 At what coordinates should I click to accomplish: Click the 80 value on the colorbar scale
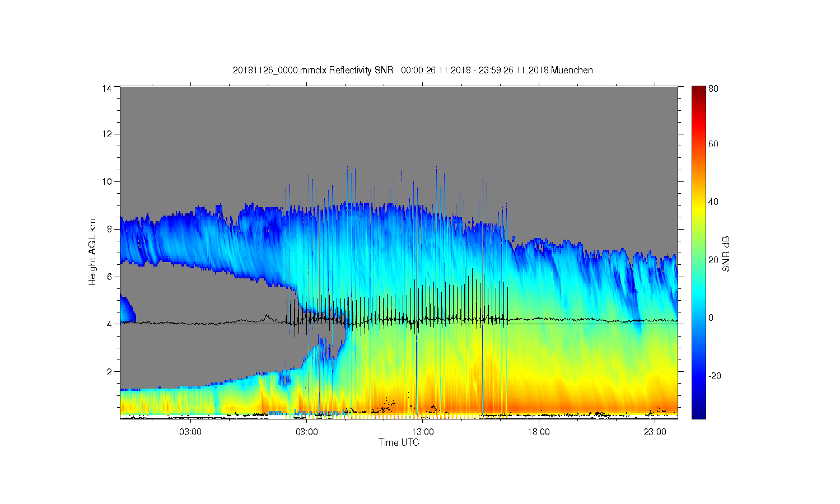713,88
